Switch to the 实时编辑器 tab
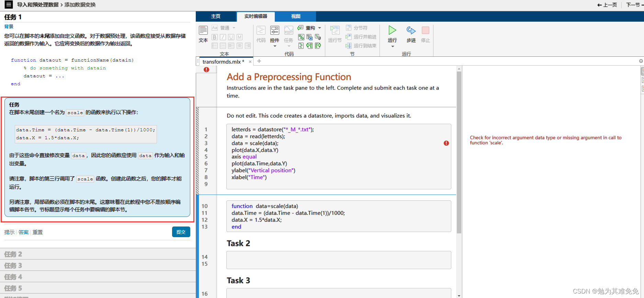The height and width of the screenshot is (298, 644). [256, 16]
